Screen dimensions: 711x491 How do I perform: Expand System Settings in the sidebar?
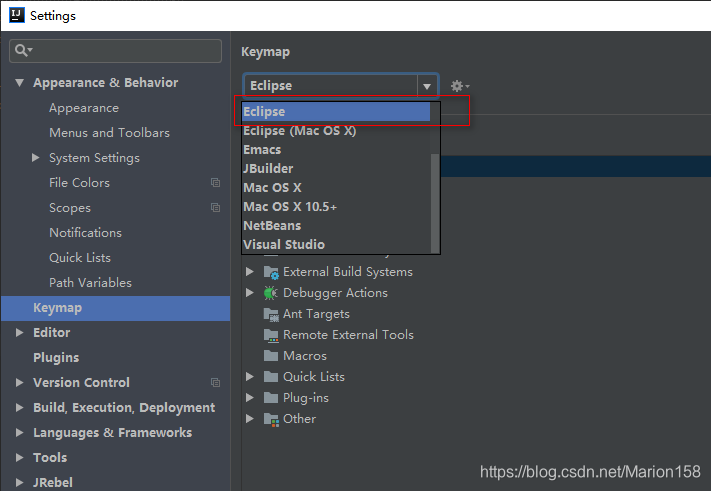click(35, 157)
